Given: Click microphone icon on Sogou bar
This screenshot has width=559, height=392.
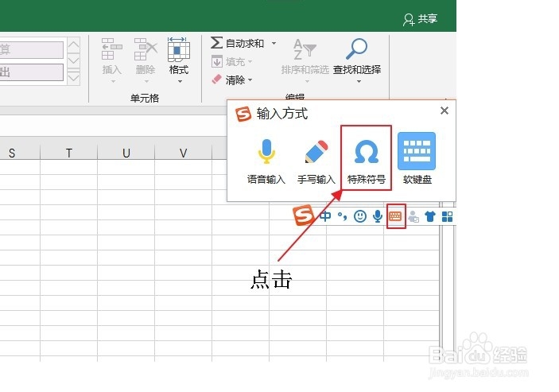Looking at the screenshot, I should 378,216.
